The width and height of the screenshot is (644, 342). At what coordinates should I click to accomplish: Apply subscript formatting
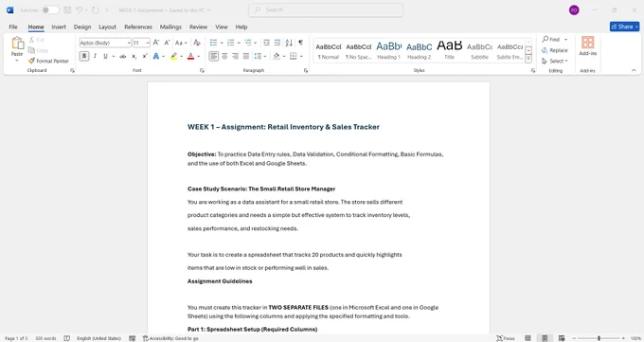click(x=134, y=56)
